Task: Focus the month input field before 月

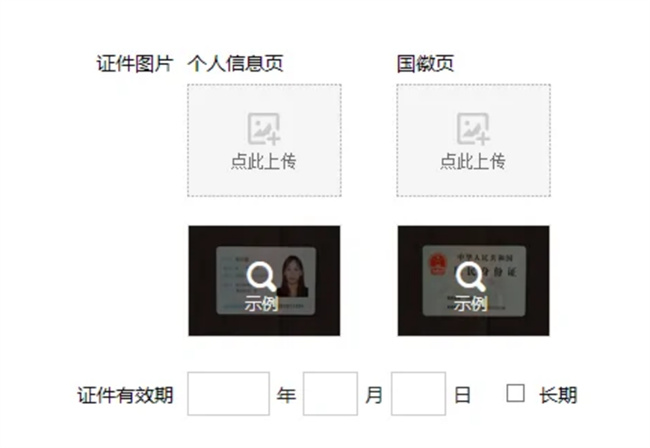Action: pyautogui.click(x=330, y=394)
